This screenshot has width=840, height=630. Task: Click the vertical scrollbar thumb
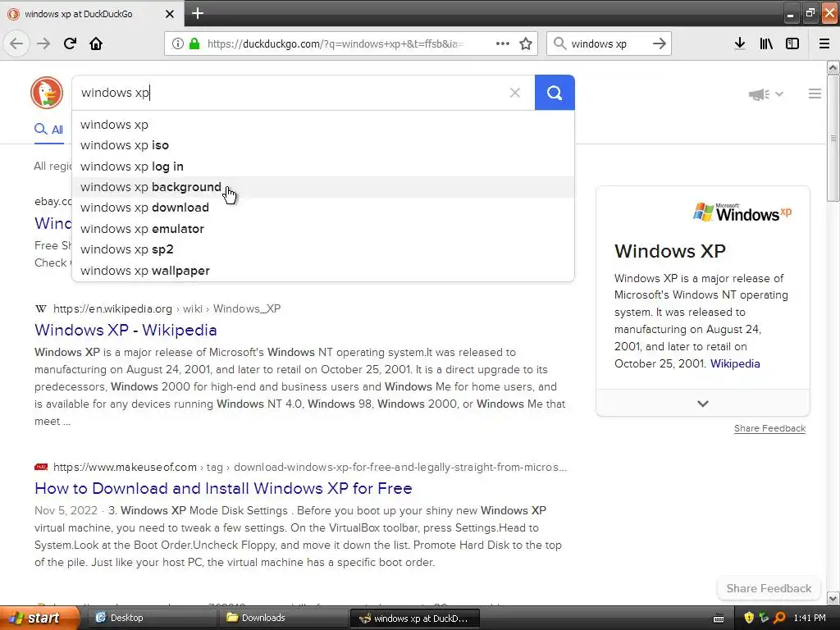(x=833, y=138)
